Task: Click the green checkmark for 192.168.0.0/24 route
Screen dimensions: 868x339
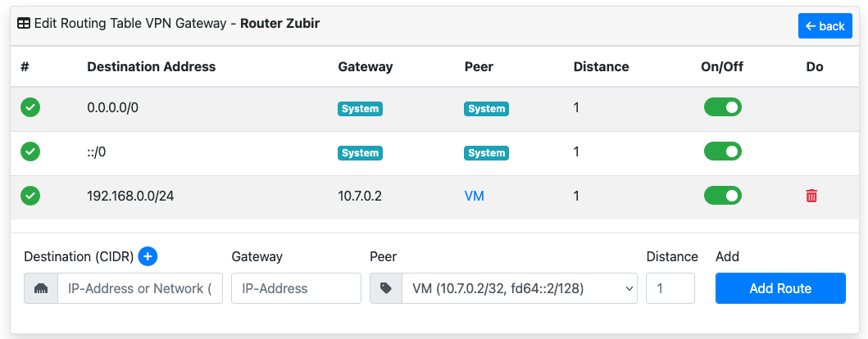Action: click(x=30, y=196)
